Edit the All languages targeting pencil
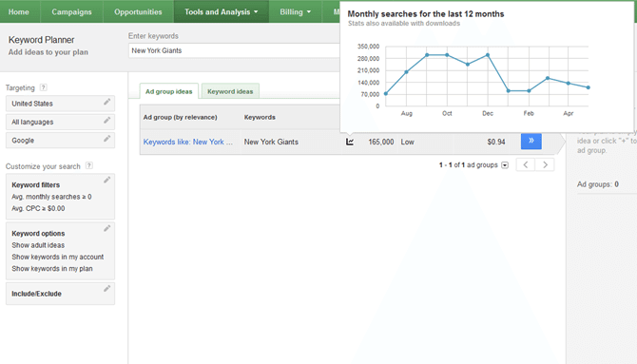This screenshot has height=364, width=637. (x=106, y=120)
